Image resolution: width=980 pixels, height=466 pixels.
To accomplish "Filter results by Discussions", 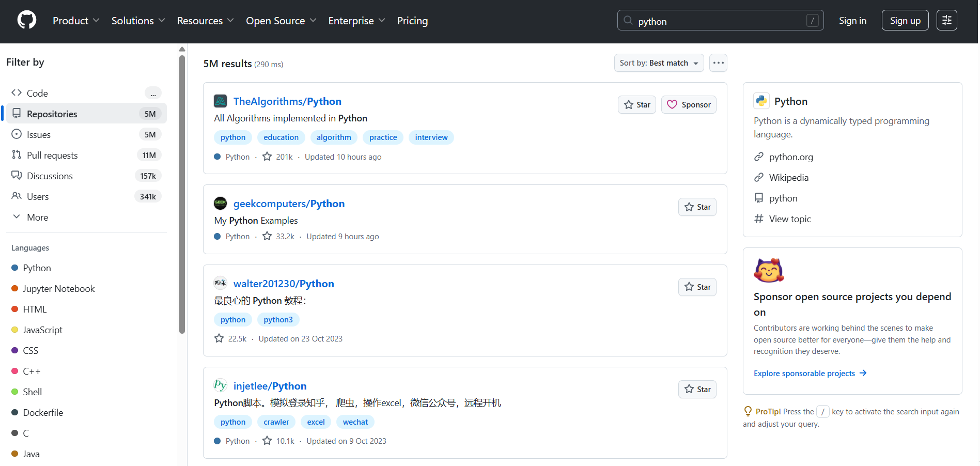I will point(86,176).
